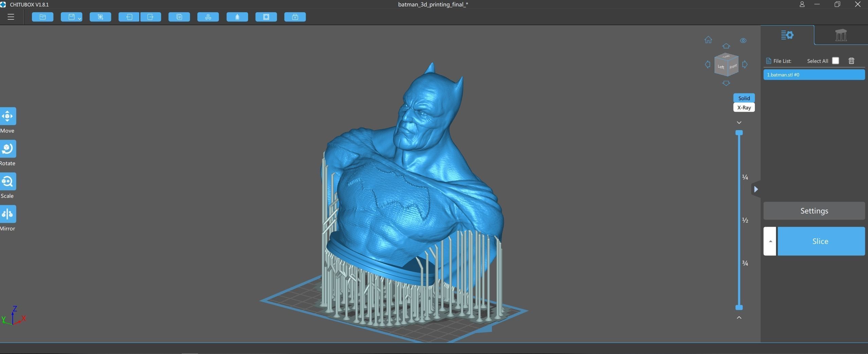868x354 pixels.
Task: Click the undo toolbar button
Action: [x=129, y=17]
